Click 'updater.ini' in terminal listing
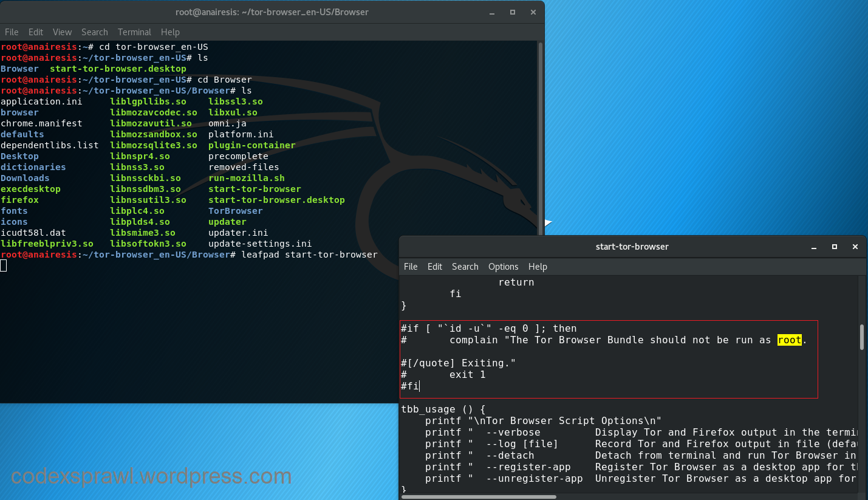The image size is (868, 500). 238,233
